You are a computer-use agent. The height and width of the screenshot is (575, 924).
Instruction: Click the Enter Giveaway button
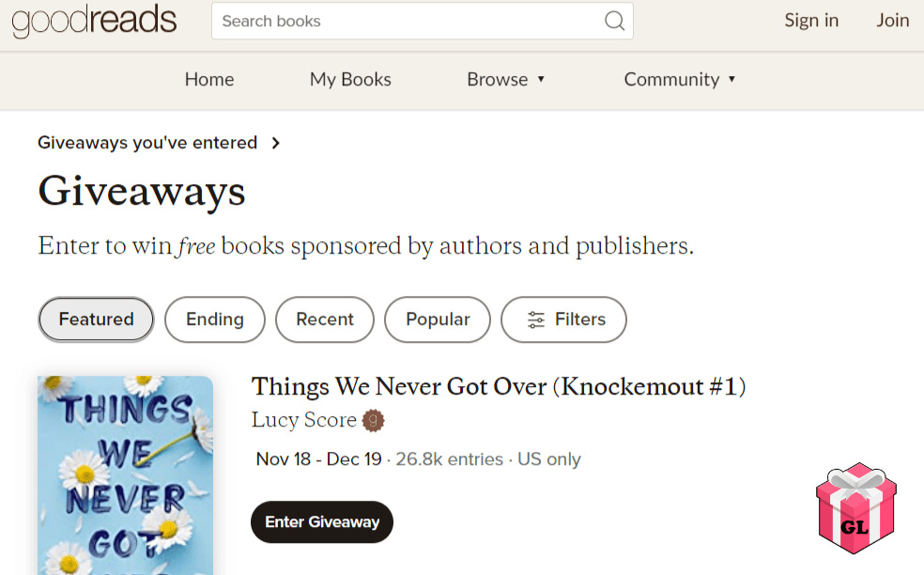pos(322,522)
